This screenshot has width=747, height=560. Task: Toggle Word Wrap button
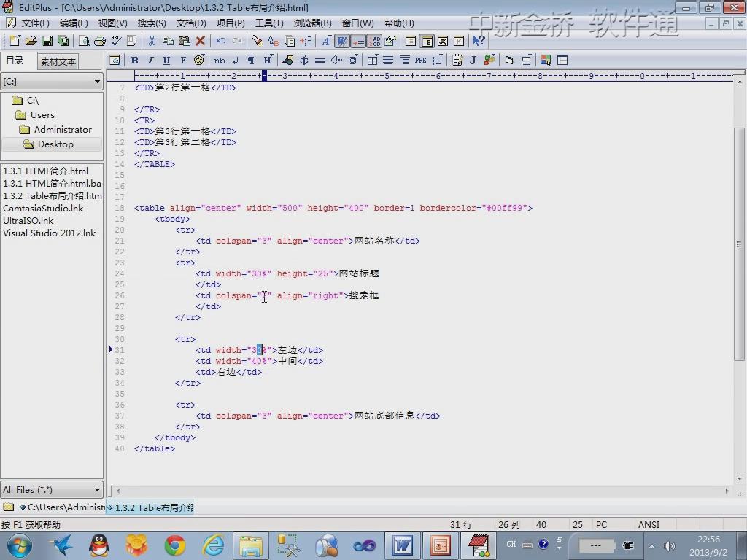342,41
